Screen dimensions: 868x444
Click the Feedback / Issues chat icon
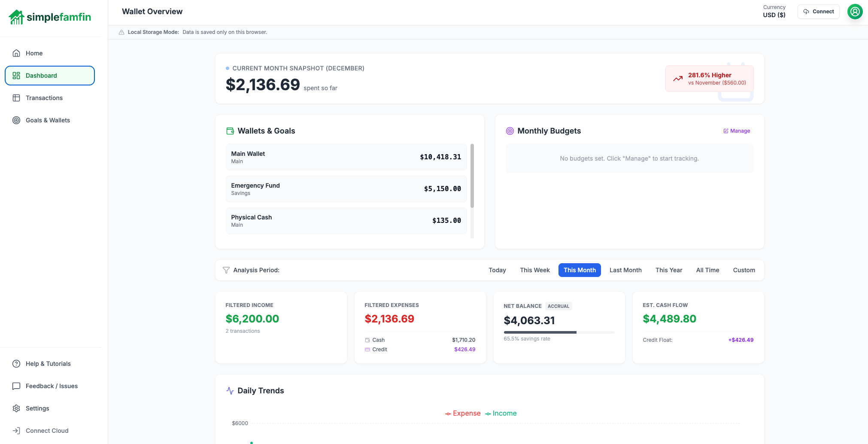click(x=16, y=386)
